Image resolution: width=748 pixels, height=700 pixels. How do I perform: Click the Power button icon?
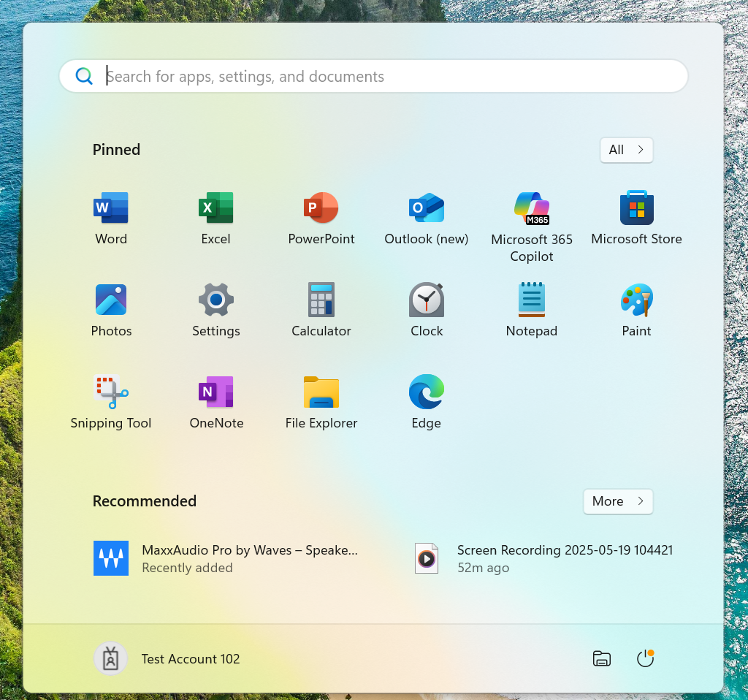(645, 658)
